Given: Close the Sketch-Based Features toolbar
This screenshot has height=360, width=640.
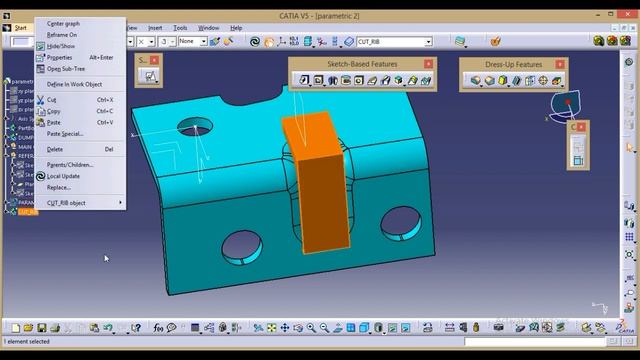Looking at the screenshot, I should (x=428, y=64).
